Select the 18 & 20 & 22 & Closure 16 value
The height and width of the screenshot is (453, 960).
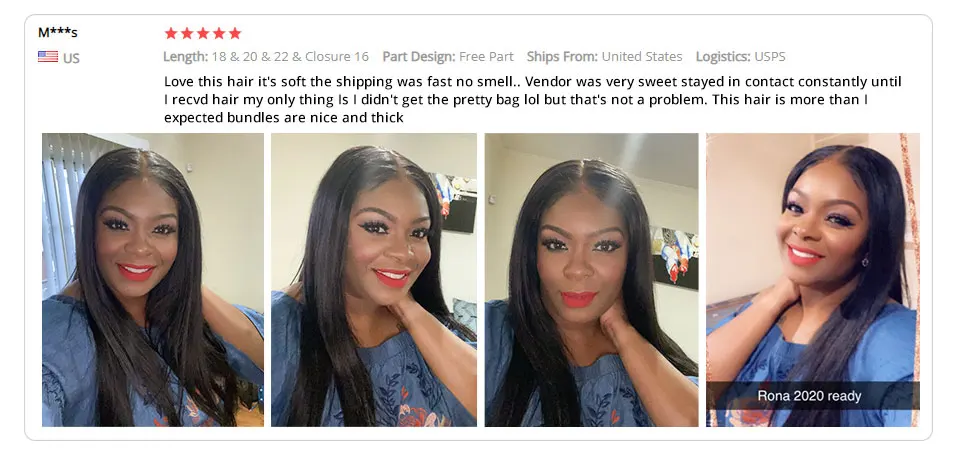[290, 57]
